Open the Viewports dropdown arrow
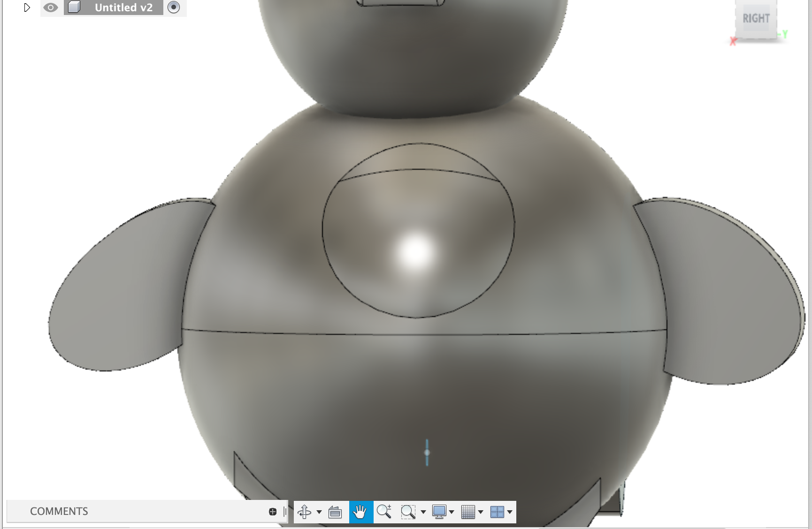The width and height of the screenshot is (812, 529). [x=510, y=512]
